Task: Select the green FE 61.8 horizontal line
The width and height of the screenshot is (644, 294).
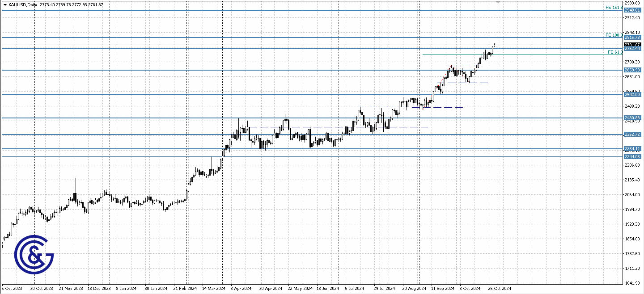Action: [514, 55]
